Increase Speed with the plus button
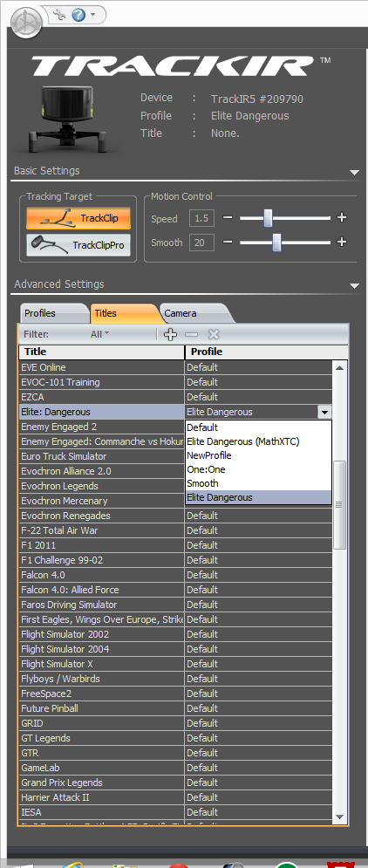This screenshot has height=868, width=368. point(342,217)
